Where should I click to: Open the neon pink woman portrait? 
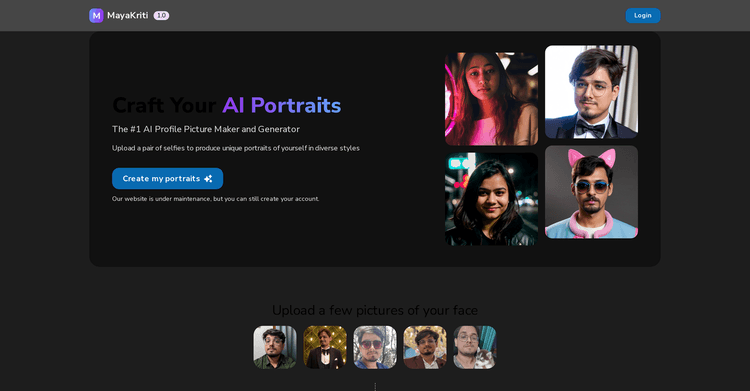(x=491, y=99)
